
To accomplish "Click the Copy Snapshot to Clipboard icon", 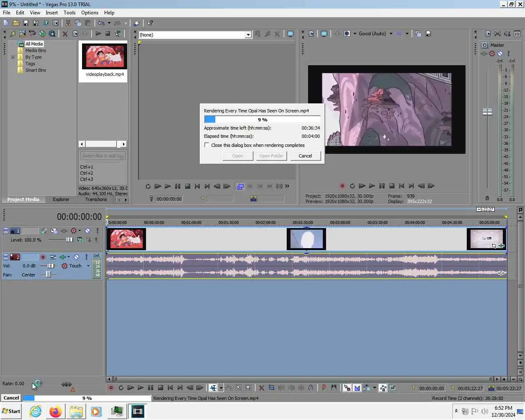I will [418, 34].
